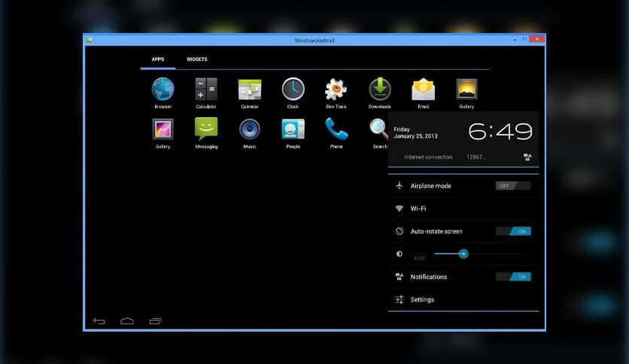
Task: Click the brightness slider handle
Action: (x=463, y=254)
